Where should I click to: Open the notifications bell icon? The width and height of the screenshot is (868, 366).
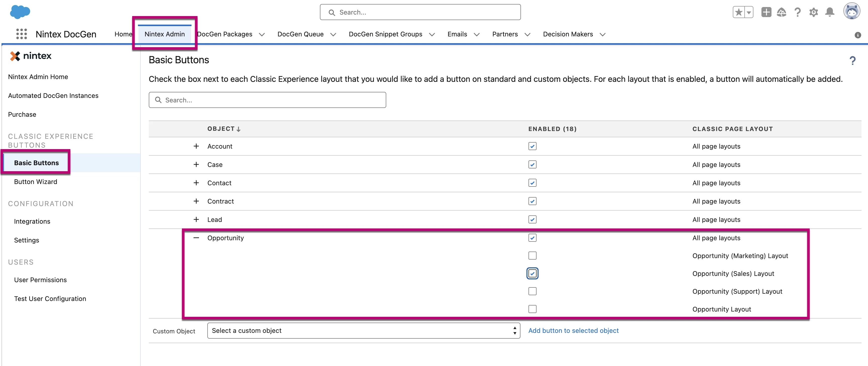click(830, 13)
